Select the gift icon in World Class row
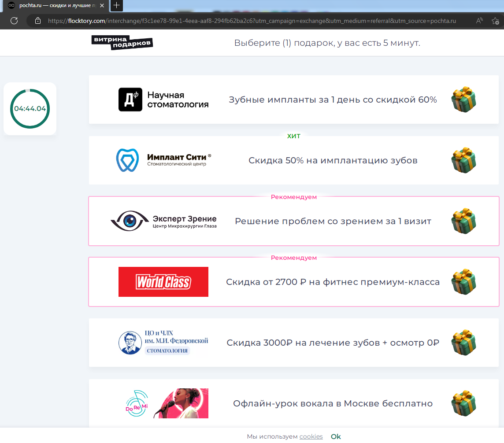504x443 pixels. pyautogui.click(x=463, y=282)
